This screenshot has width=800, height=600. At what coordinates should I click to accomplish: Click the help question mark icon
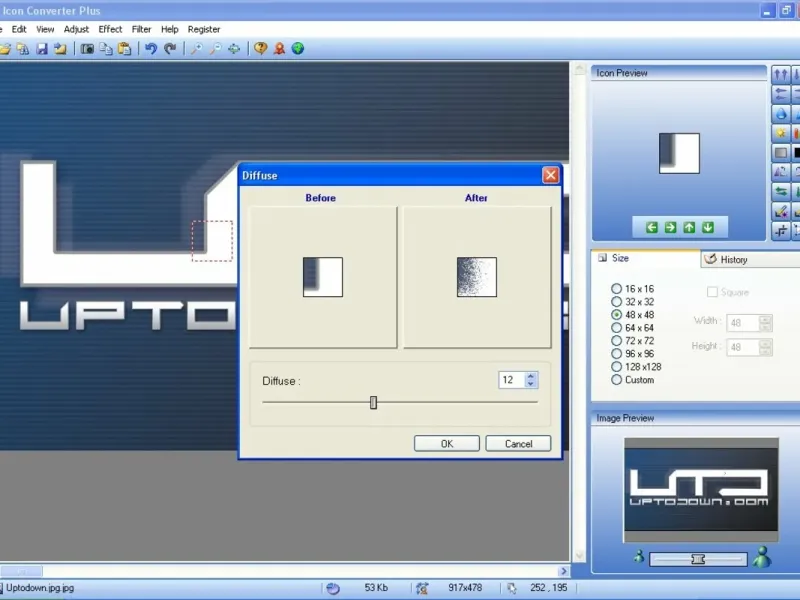(260, 49)
